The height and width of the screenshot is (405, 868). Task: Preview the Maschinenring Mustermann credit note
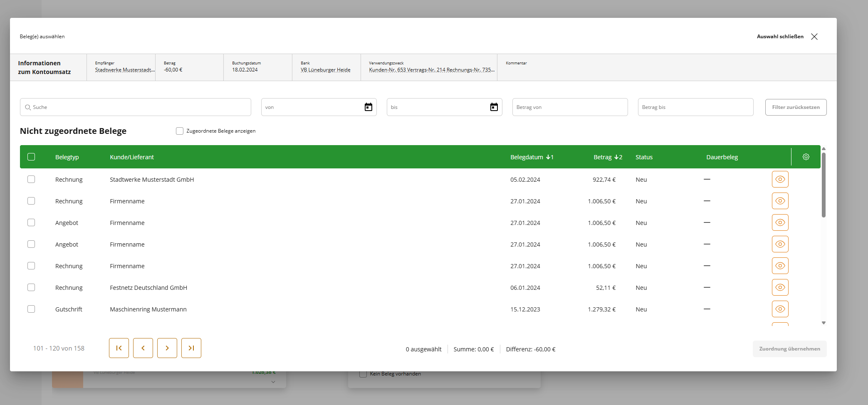(780, 309)
